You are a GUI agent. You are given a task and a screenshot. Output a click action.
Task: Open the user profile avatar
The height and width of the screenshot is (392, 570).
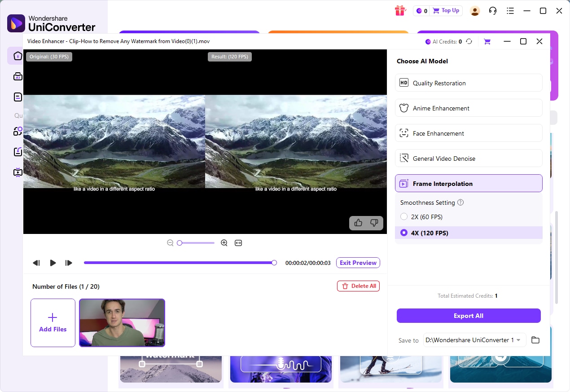click(475, 11)
